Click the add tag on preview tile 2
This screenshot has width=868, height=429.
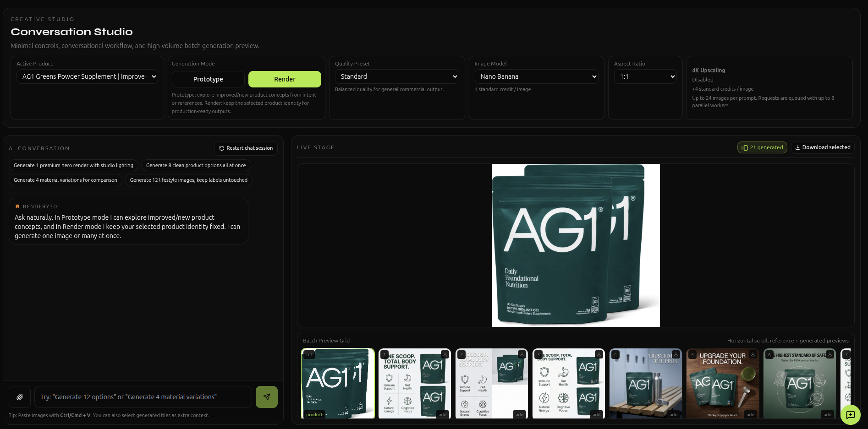tap(520, 414)
